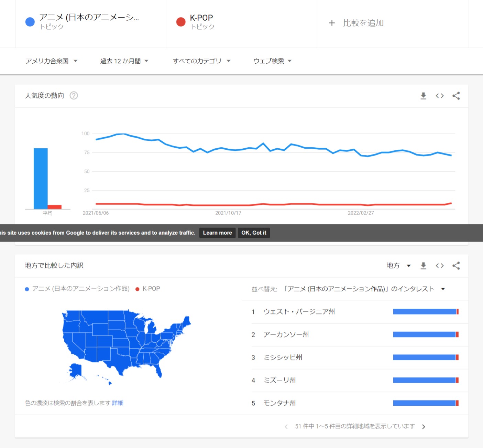Open the ウェブ検索 search type dropdown
The width and height of the screenshot is (483, 448).
click(272, 61)
